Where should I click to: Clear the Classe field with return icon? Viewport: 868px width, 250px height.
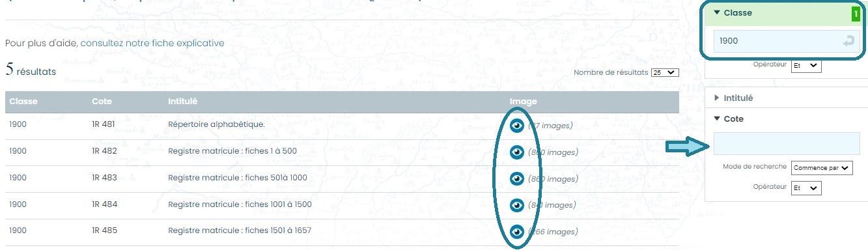(x=848, y=41)
